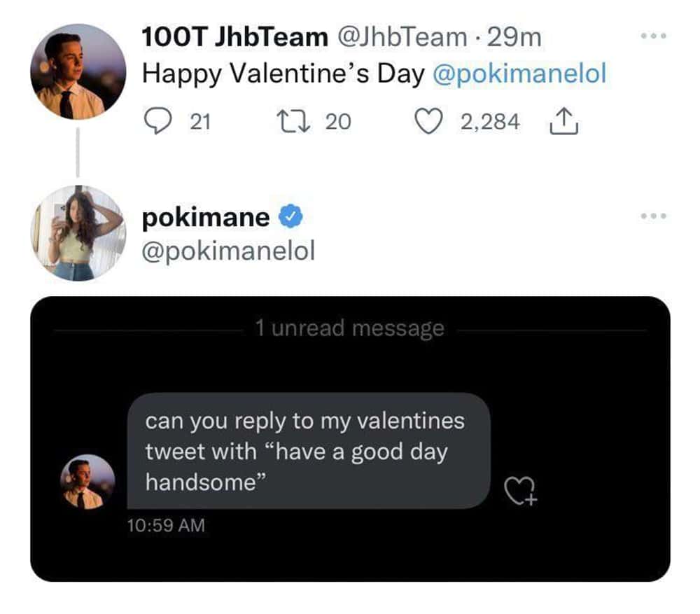Click the pokimane display name
This screenshot has height=614, width=700.
(206, 218)
